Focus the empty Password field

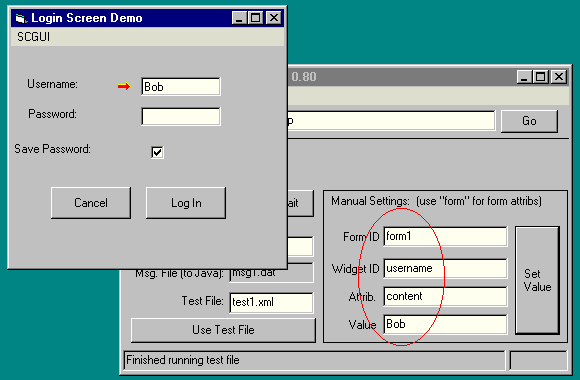[181, 117]
